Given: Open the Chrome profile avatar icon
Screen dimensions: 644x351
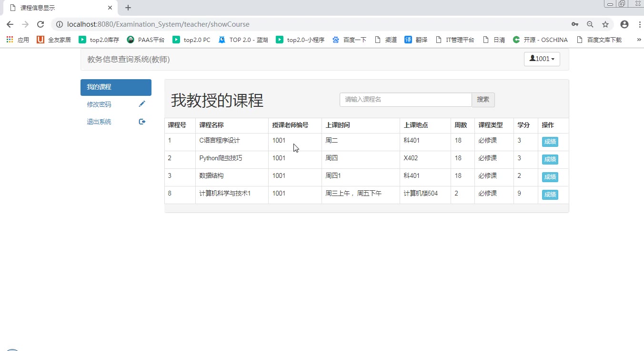Looking at the screenshot, I should pyautogui.click(x=624, y=24).
